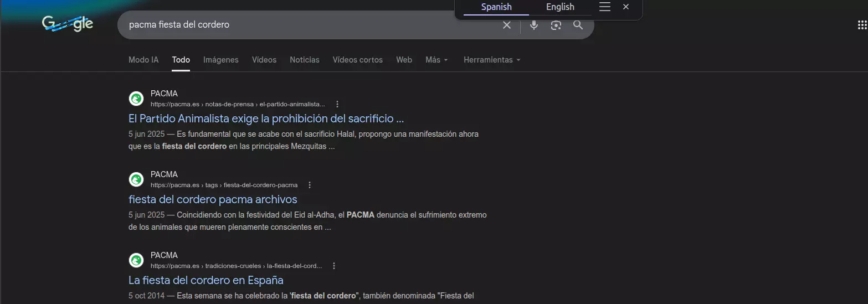
Task: Open more options for 'La fiesta del cordero en España' result
Action: point(334,266)
